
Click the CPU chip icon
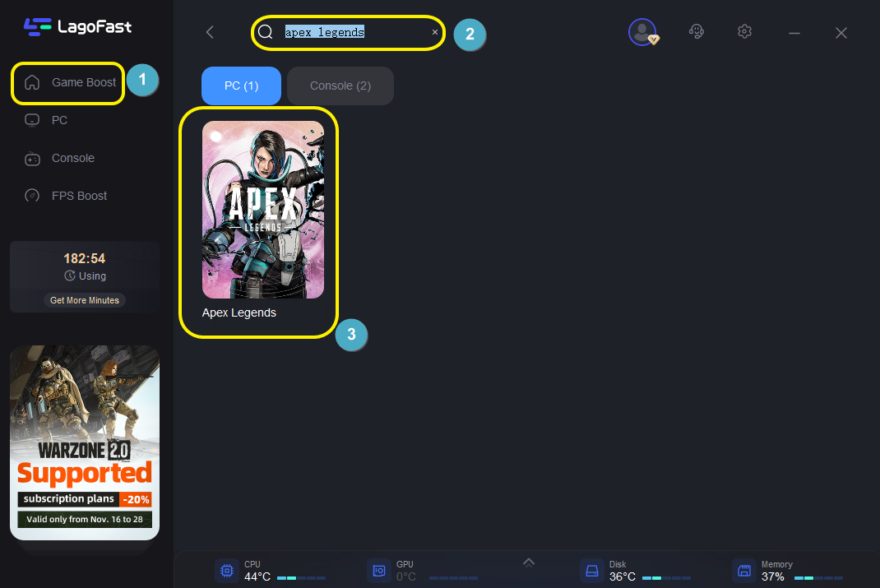[227, 571]
